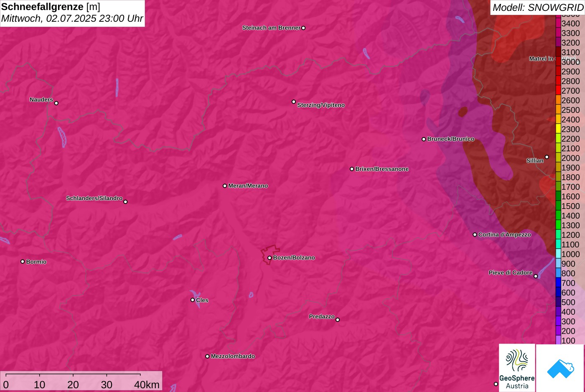Click the Mezzolombardo marker dot
Screen dimensions: 585x392
(207, 356)
